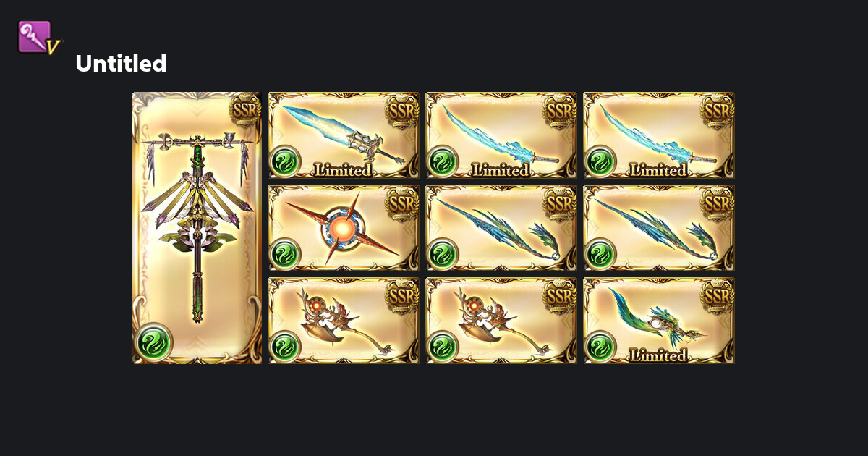Select the golden axe beside the green feathered blade
The image size is (868, 456).
501,321
